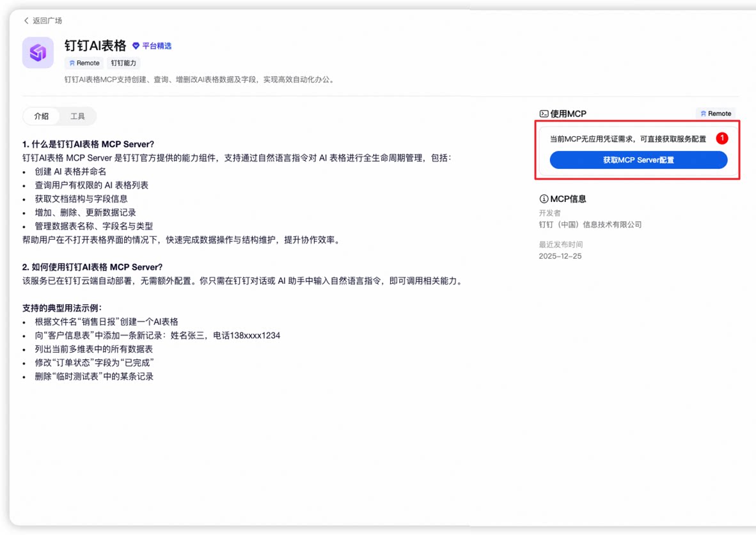Click release date 2025-12-25
Viewport: 756px width, 535px height.
(x=560, y=256)
